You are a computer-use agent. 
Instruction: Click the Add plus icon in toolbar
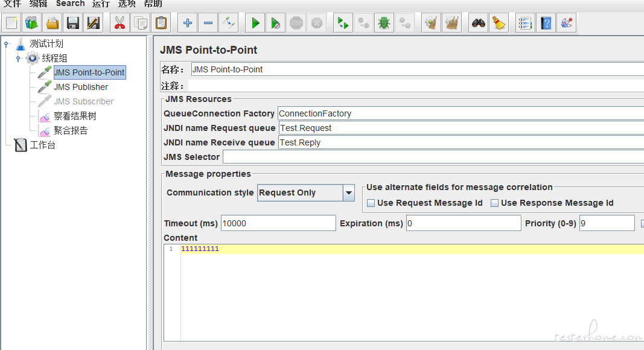click(188, 24)
